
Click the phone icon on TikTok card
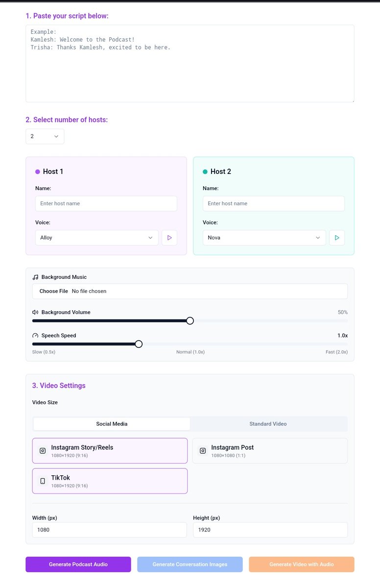tap(43, 481)
